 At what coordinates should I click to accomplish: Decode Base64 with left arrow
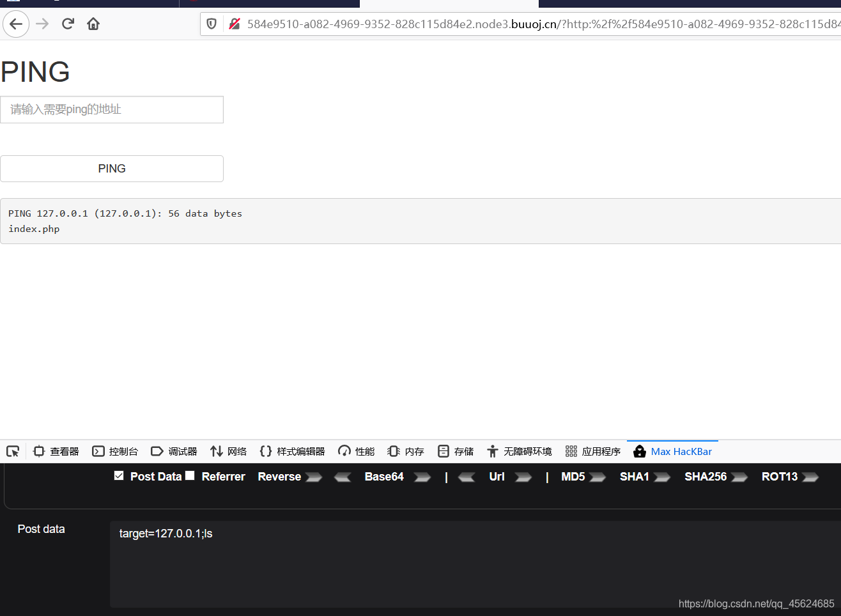click(343, 477)
